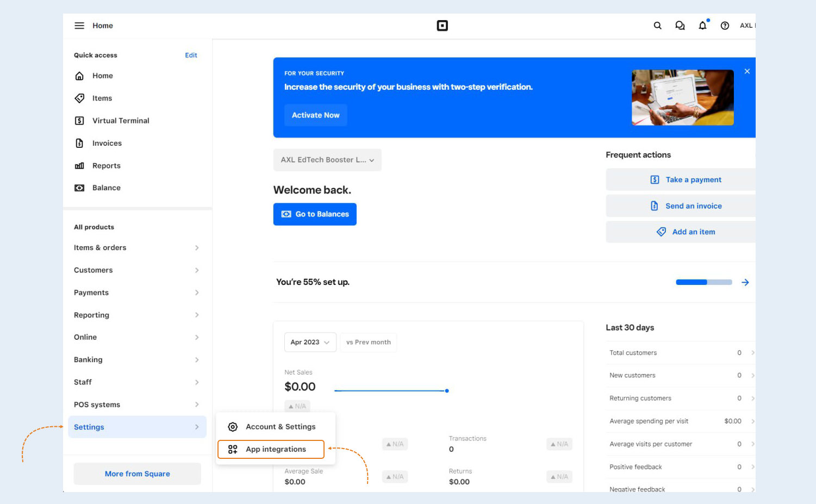Image resolution: width=816 pixels, height=504 pixels.
Task: Click the cash icon on Go to Balances
Action: point(286,214)
